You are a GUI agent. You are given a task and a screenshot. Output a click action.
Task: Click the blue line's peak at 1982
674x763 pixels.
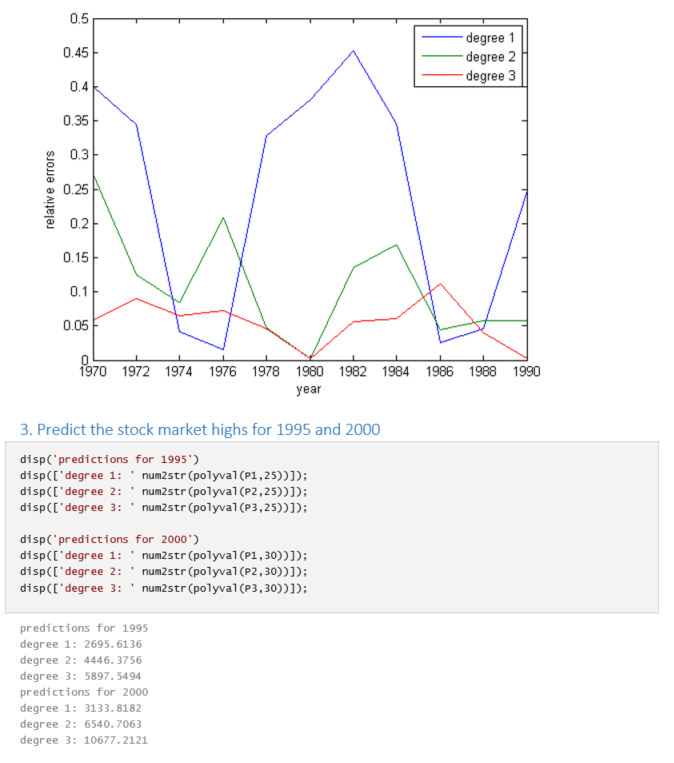(x=353, y=51)
